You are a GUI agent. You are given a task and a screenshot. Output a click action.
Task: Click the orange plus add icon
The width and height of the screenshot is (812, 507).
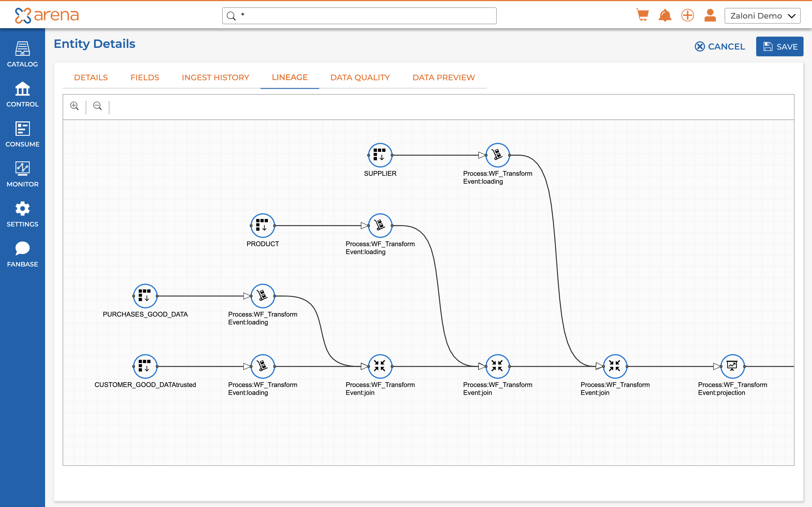pyautogui.click(x=687, y=15)
